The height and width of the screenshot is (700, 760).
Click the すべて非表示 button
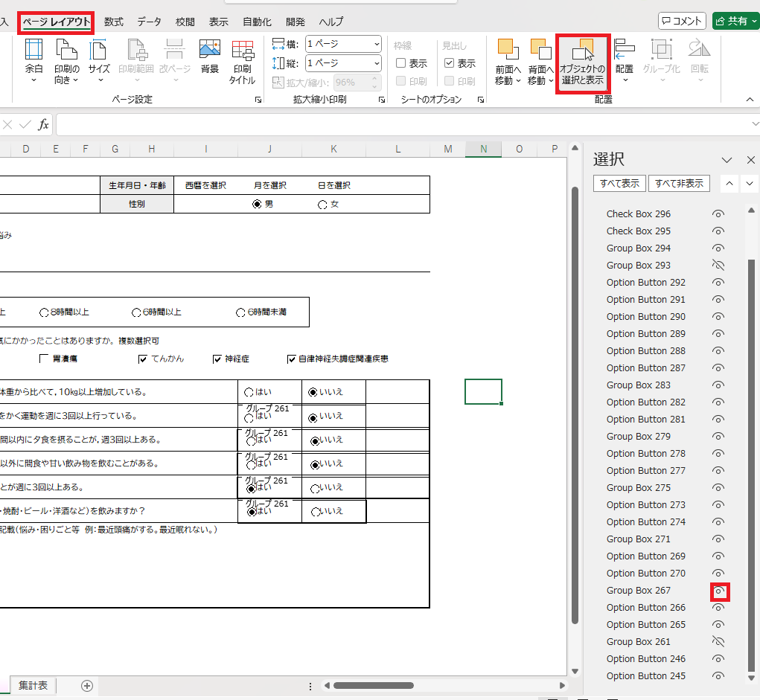679,184
